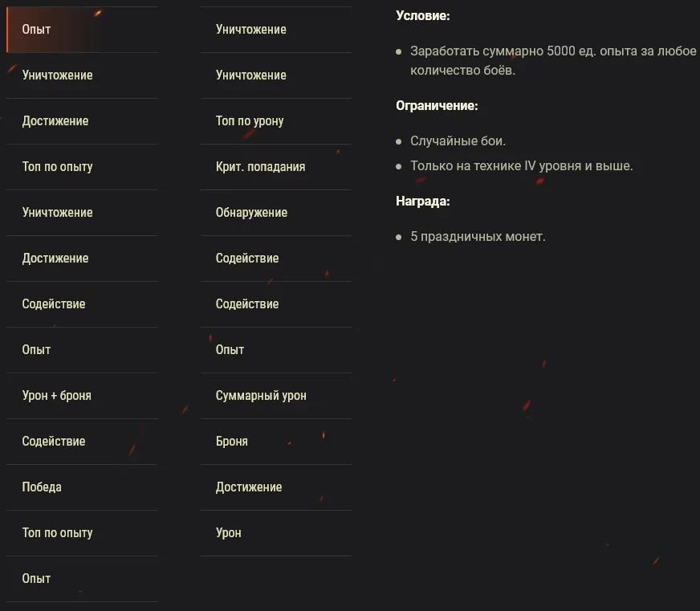Select the Победа task tab
This screenshot has width=700, height=611.
coord(42,487)
